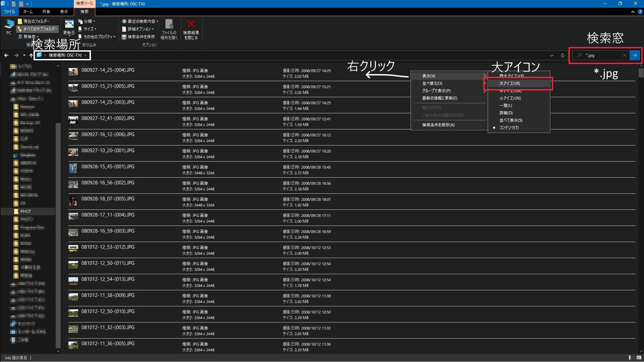Choose 大アイコン(R) in the view submenu
The height and width of the screenshot is (362, 644).
tap(509, 83)
